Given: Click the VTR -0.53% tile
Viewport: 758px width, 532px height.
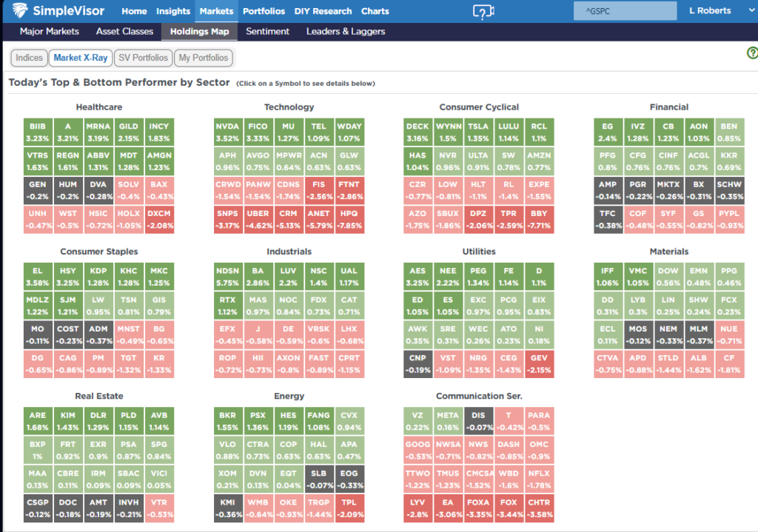Looking at the screenshot, I should [x=159, y=508].
